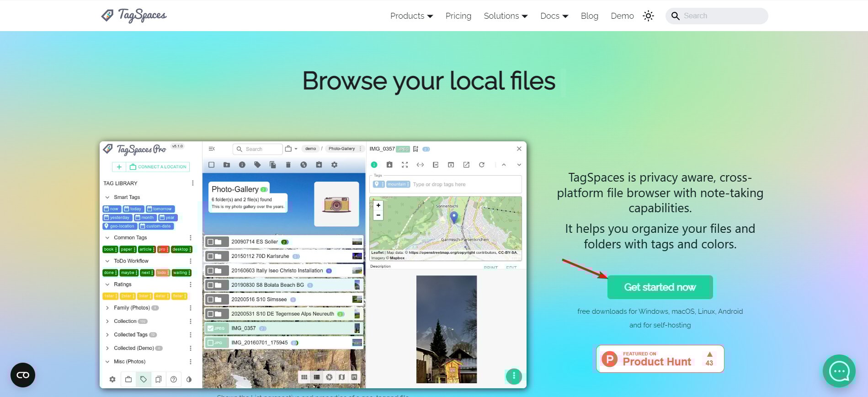Open the location switcher dropdown arrow
The height and width of the screenshot is (397, 868).
point(296,149)
